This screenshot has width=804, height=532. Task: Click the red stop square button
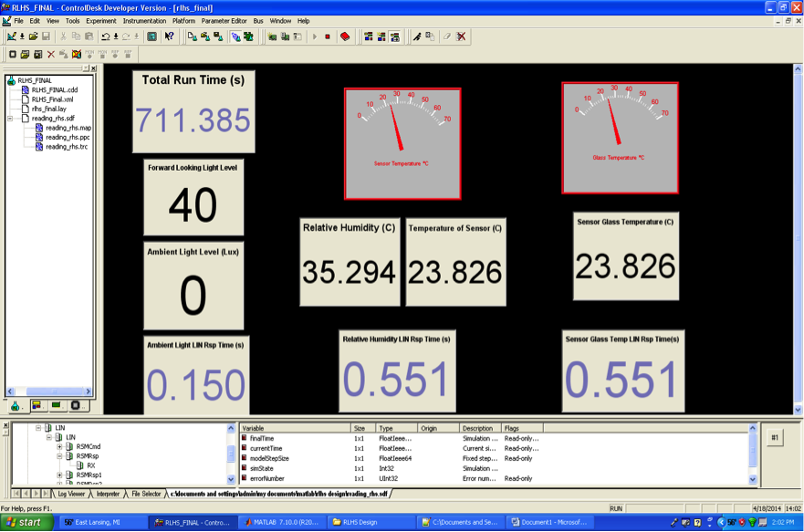pos(328,37)
